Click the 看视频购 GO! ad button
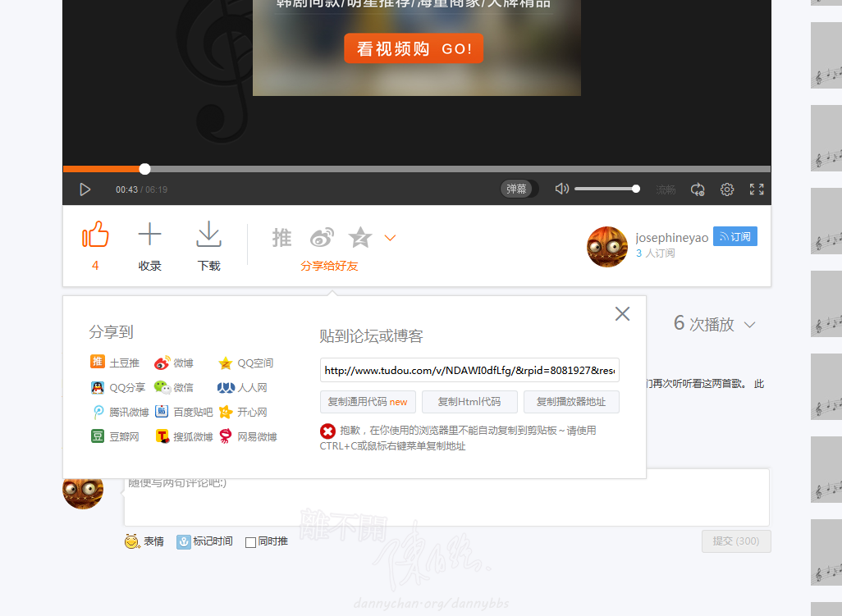 414,48
